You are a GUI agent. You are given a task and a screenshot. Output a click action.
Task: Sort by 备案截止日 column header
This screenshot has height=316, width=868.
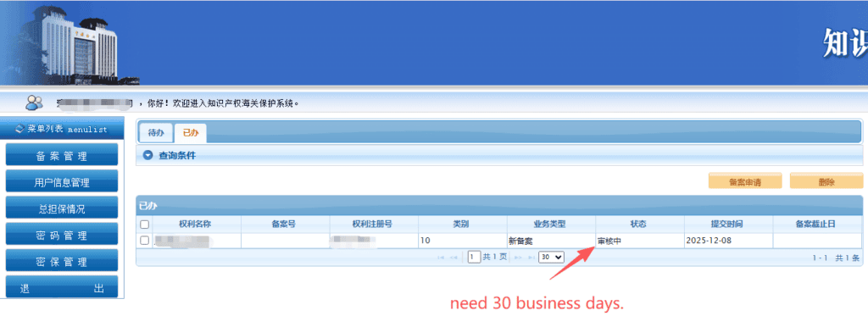click(x=815, y=225)
